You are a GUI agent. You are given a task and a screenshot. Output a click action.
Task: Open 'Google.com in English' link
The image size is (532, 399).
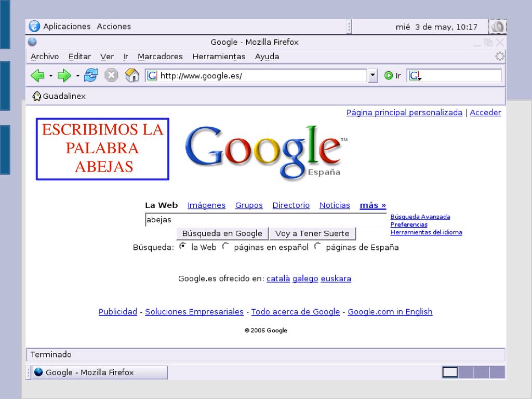tap(390, 312)
